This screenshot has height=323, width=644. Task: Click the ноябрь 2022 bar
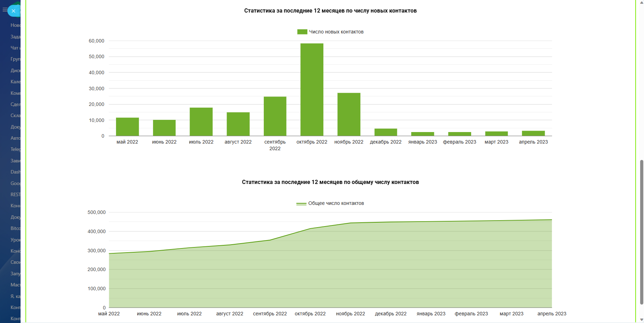point(349,114)
